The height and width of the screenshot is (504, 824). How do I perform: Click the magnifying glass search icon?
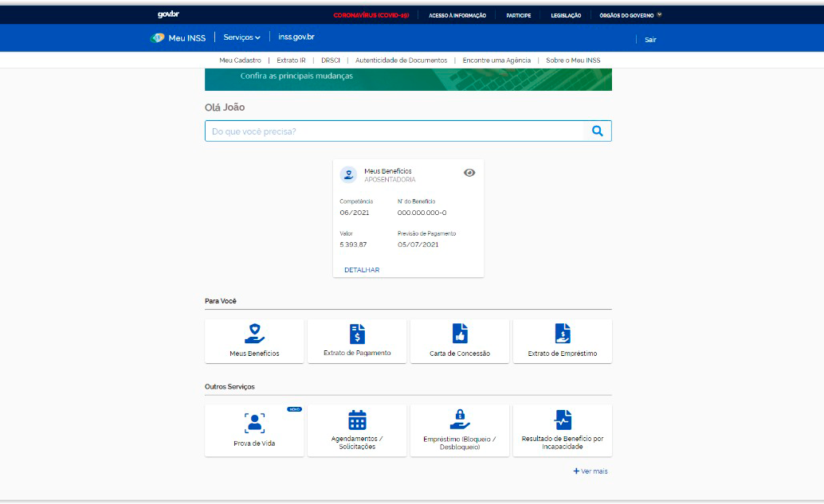[x=598, y=131]
